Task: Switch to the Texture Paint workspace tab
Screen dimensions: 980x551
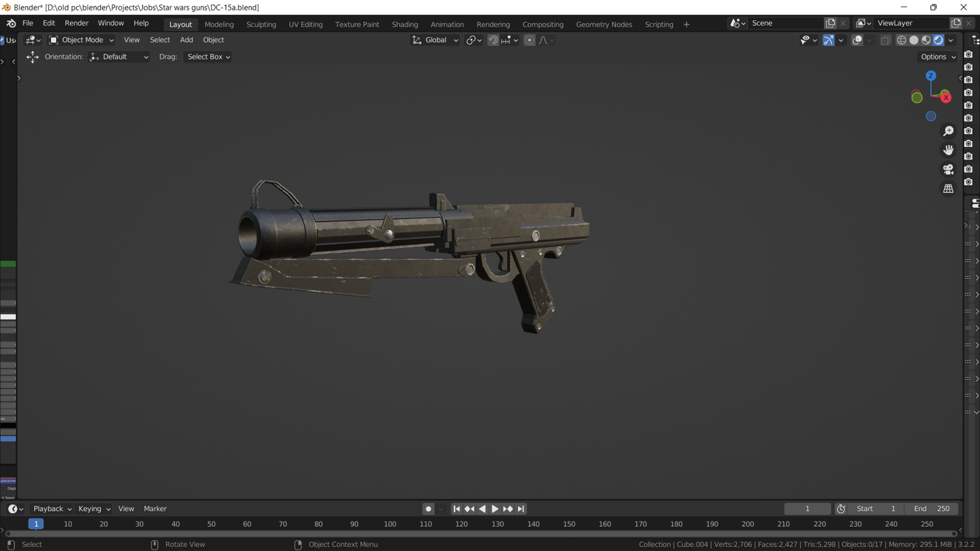Action: [357, 25]
